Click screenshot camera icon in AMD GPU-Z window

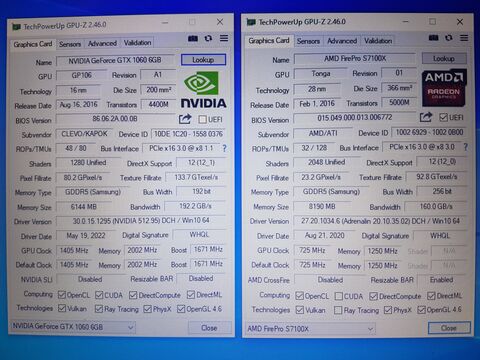[433, 38]
